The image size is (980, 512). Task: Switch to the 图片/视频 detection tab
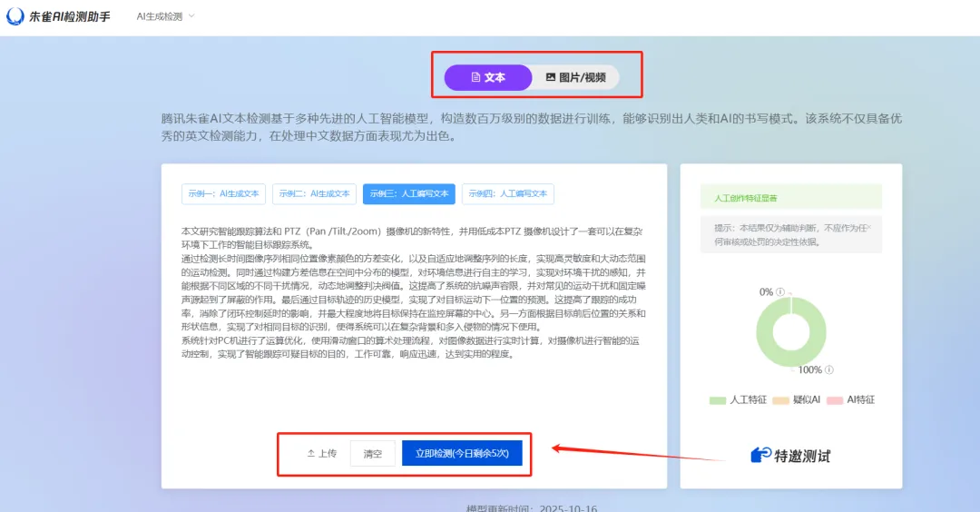tap(575, 77)
